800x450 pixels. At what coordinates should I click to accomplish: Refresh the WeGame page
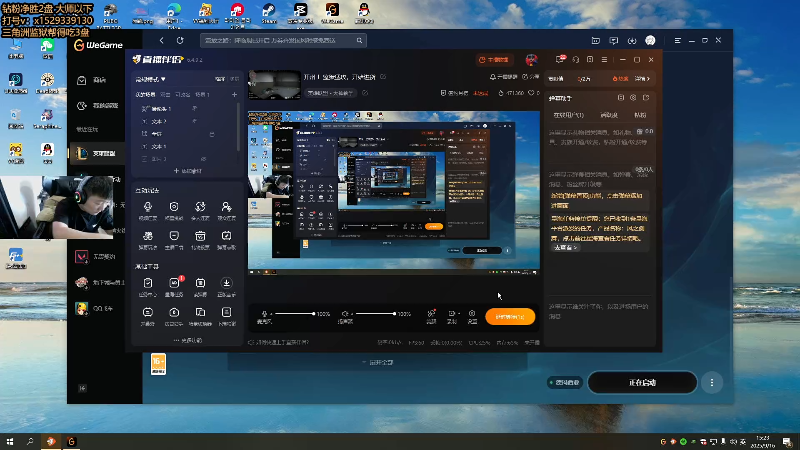coord(180,40)
